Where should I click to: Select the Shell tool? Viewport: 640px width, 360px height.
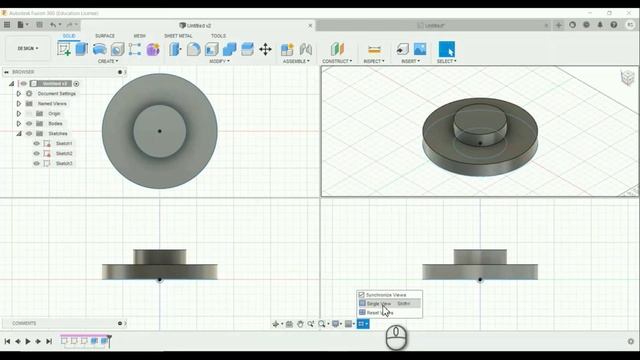click(x=211, y=49)
